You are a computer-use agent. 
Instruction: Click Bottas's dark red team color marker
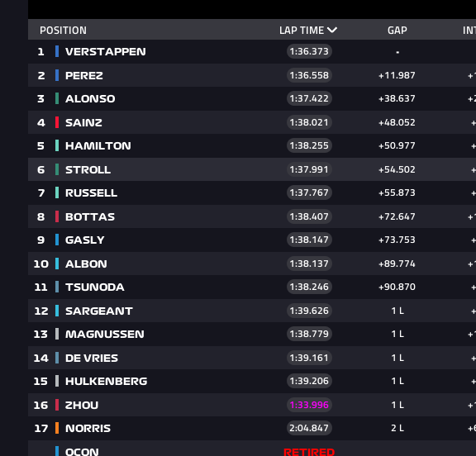[57, 216]
